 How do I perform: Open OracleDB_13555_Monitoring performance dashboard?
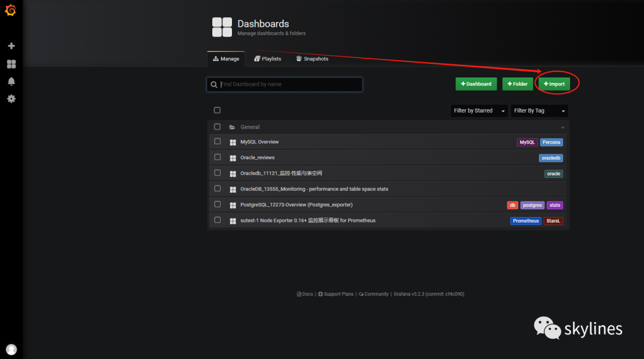[x=314, y=190]
